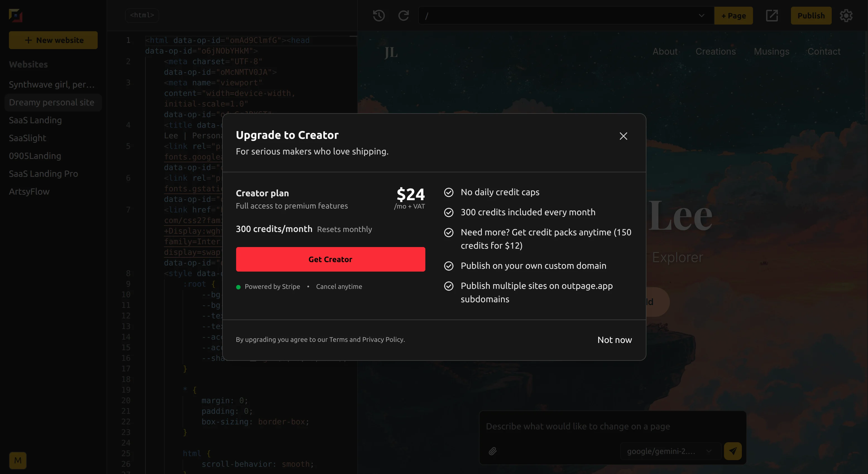Click the app logo in sidebar

click(x=16, y=16)
